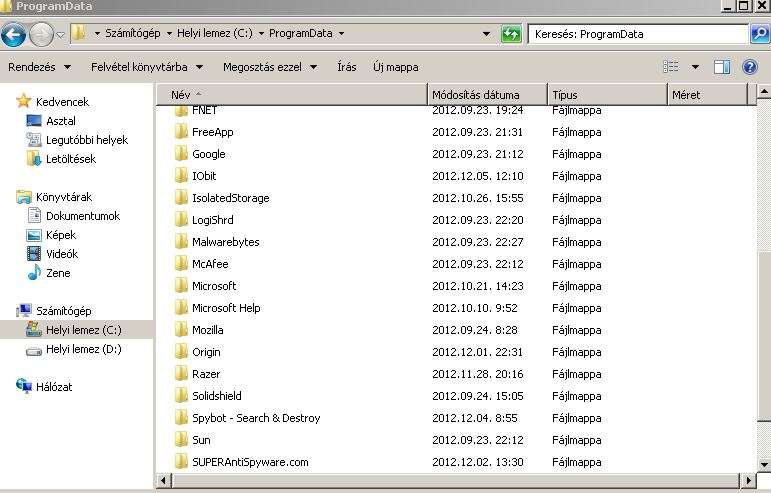The height and width of the screenshot is (493, 771).
Task: Select the Razer folder
Action: (x=206, y=374)
